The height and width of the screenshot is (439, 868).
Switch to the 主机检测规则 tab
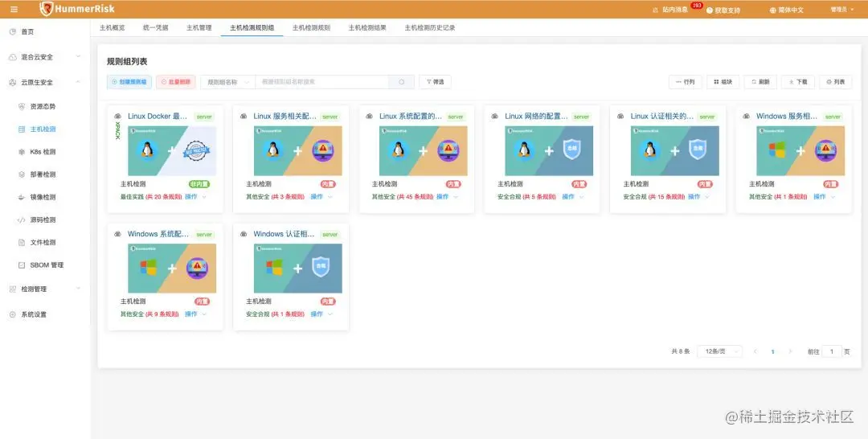coord(311,27)
